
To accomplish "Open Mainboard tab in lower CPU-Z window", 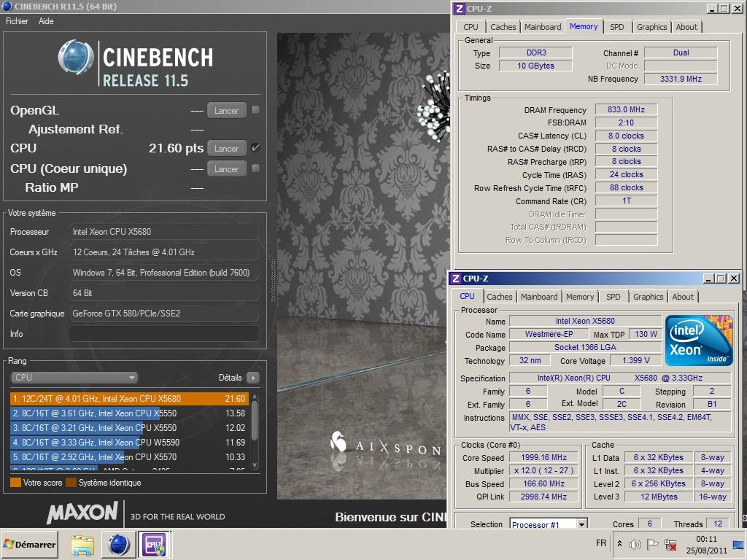I will click(x=539, y=297).
